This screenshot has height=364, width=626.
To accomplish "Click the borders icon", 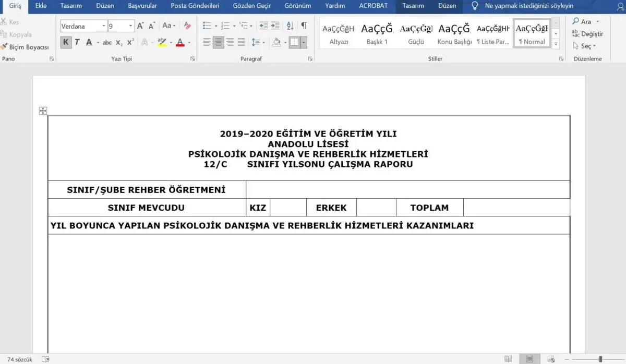I will (x=295, y=42).
